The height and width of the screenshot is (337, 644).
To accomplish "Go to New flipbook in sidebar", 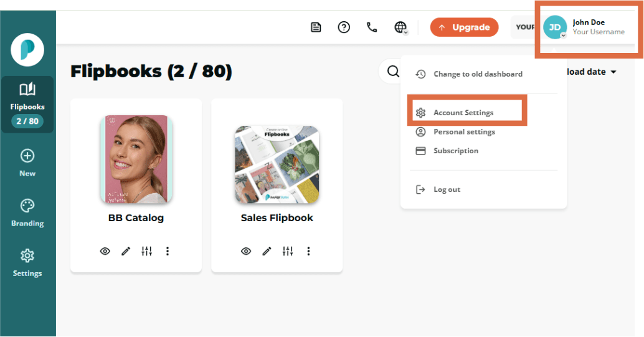I will [27, 163].
